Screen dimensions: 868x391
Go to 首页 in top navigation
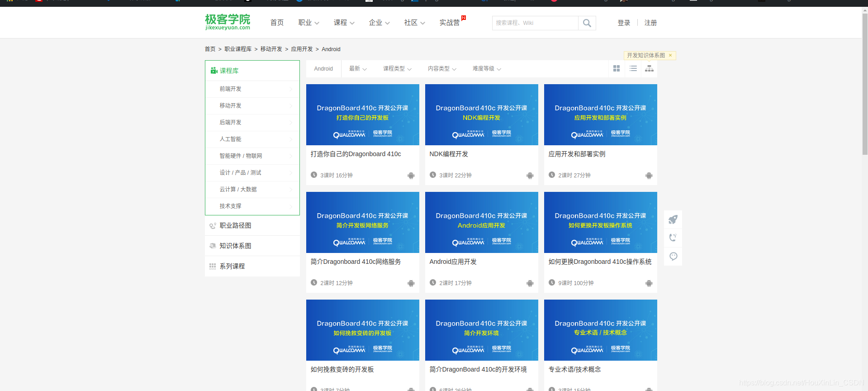277,23
